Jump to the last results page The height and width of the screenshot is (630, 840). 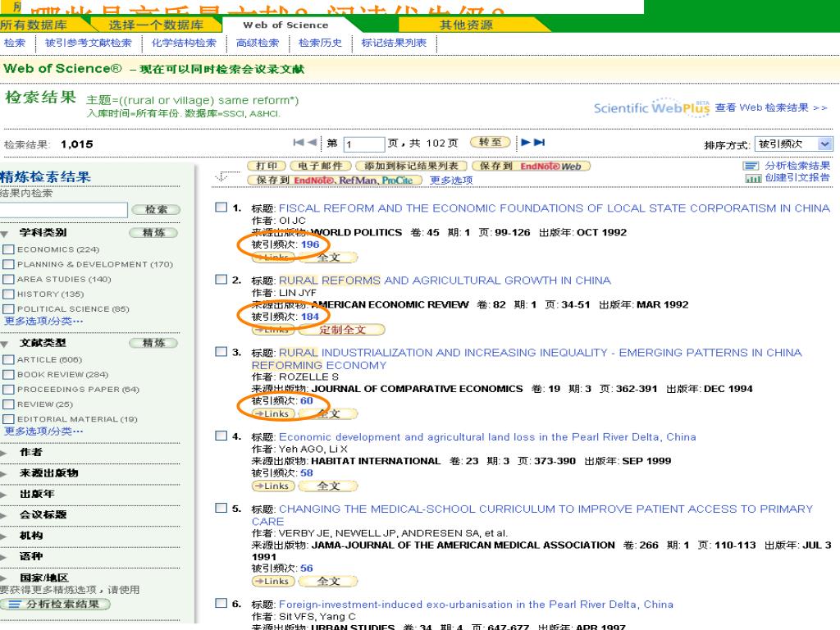pyautogui.click(x=540, y=143)
